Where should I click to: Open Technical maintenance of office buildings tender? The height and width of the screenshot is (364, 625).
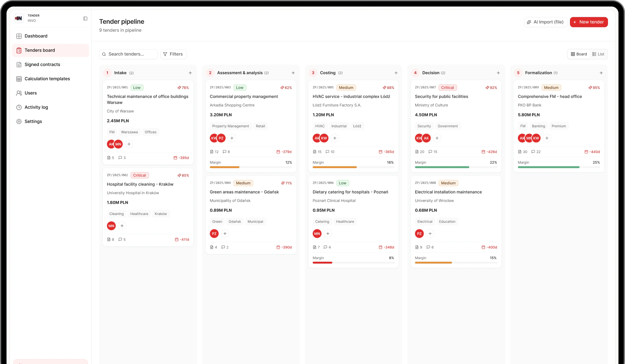(148, 100)
